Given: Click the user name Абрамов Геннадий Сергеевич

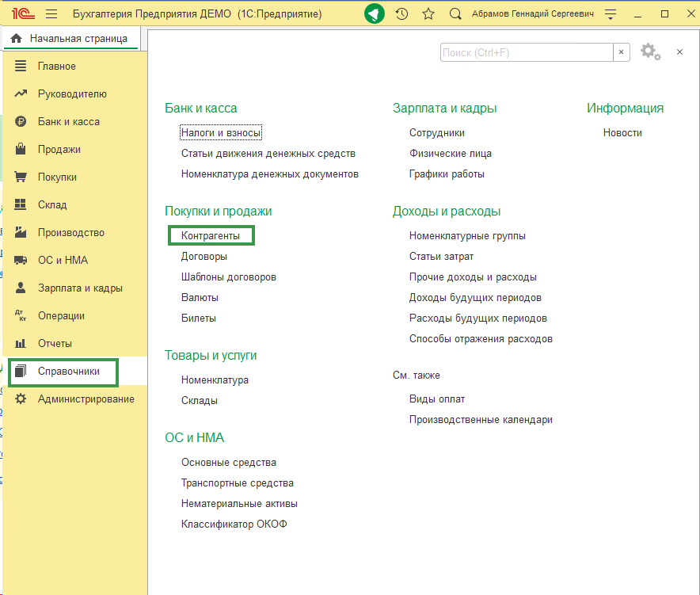Looking at the screenshot, I should pyautogui.click(x=533, y=13).
